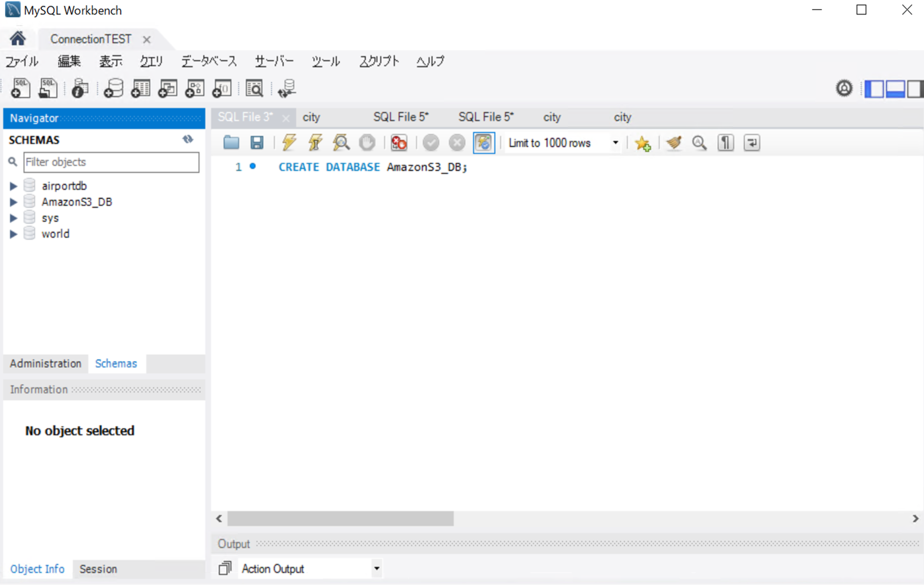Commit the transaction

tap(431, 143)
